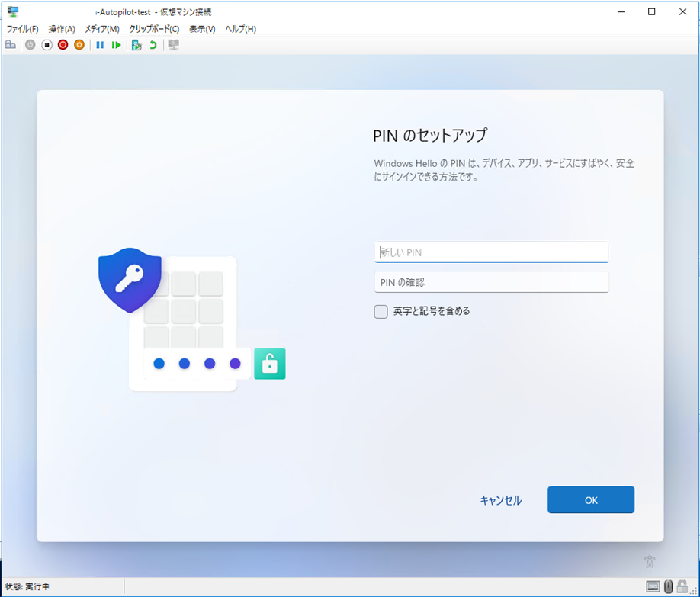700x597 pixels.
Task: Click the PIN のセットアップ heading
Action: [430, 135]
